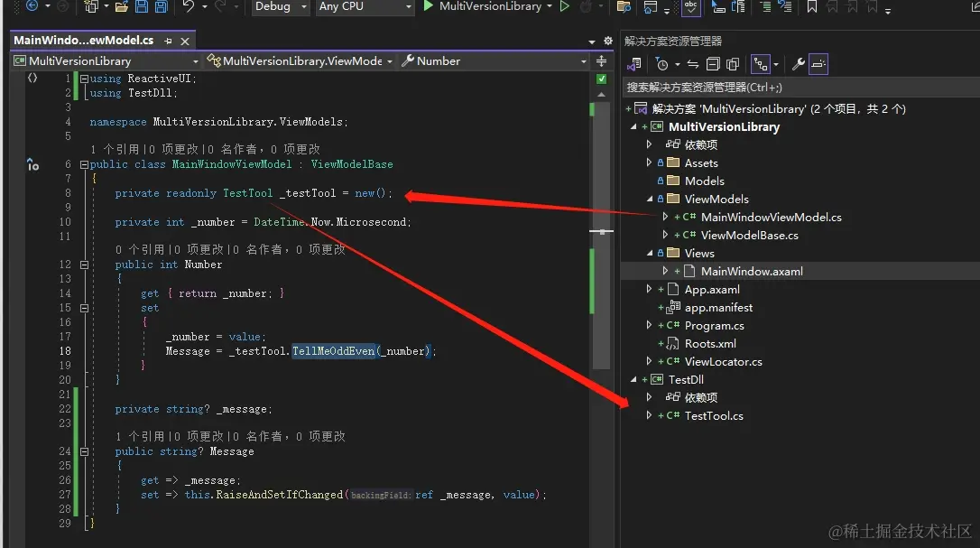Collapse the MainWindowViewModel class outlining
The width and height of the screenshot is (980, 548).
pyautogui.click(x=84, y=164)
